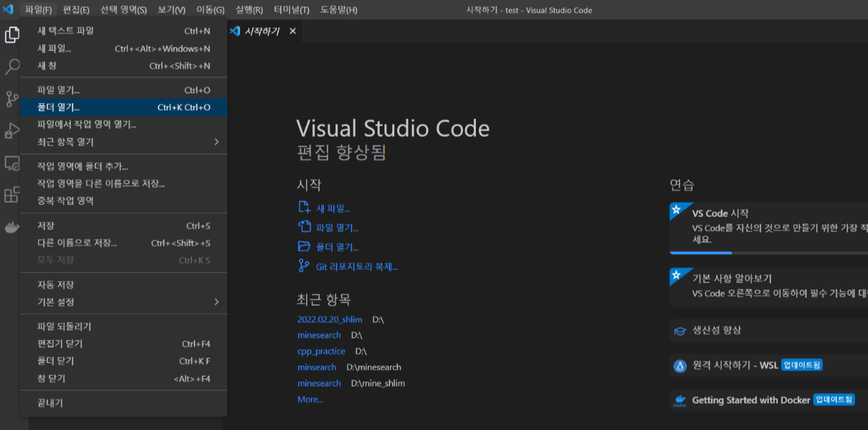The image size is (868, 430).
Task: Open the 선택 영역(S) menu
Action: (x=124, y=10)
